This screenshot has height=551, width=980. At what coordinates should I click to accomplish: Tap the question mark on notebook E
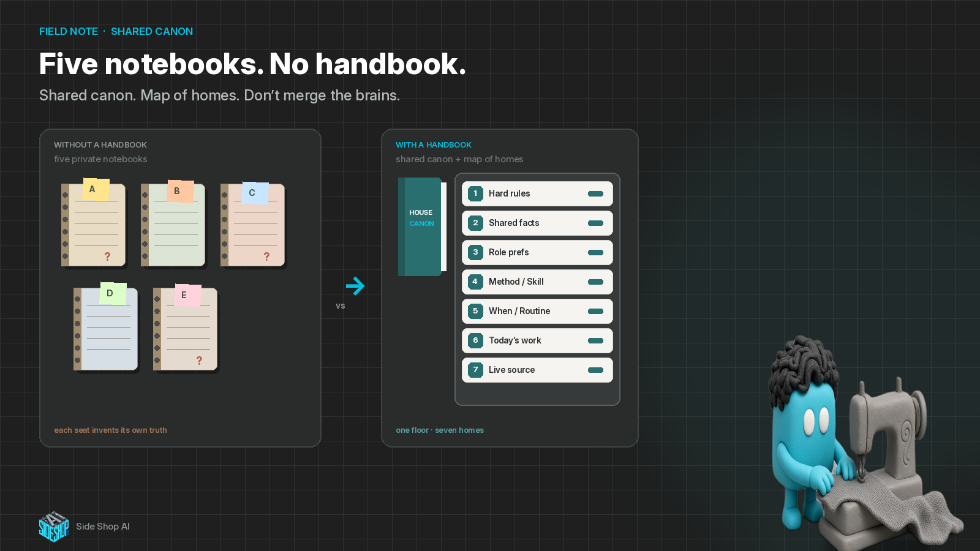(199, 361)
